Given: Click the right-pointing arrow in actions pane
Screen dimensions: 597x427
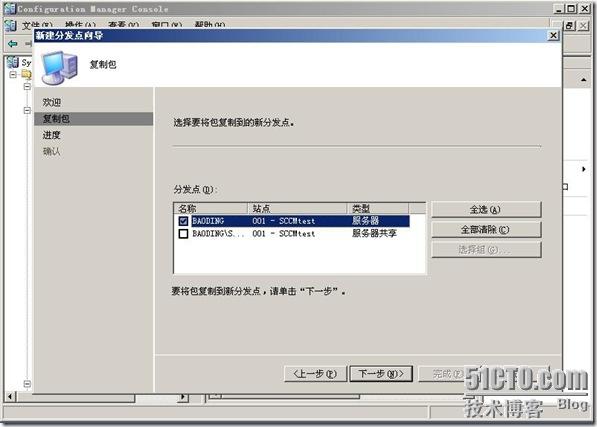Looking at the screenshot, I should click(584, 169).
